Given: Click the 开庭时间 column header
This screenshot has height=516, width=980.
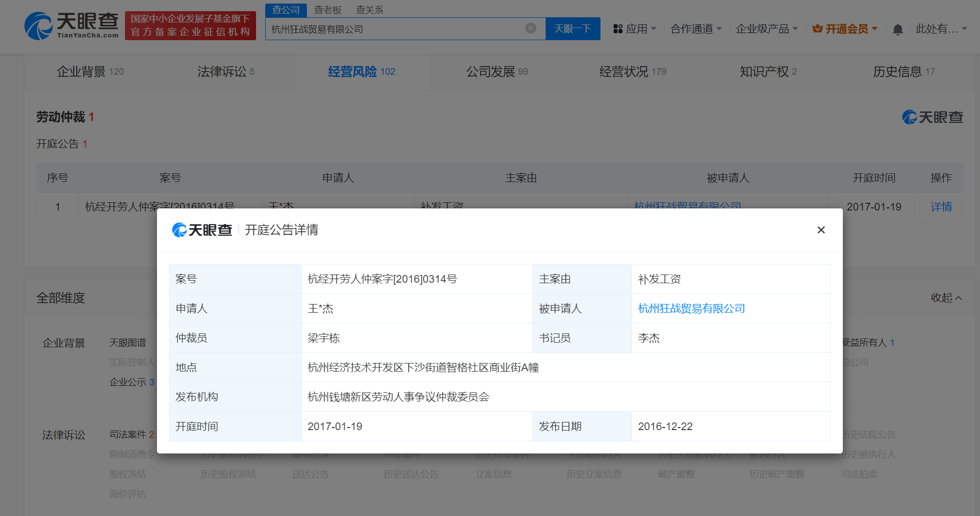Looking at the screenshot, I should tap(874, 178).
